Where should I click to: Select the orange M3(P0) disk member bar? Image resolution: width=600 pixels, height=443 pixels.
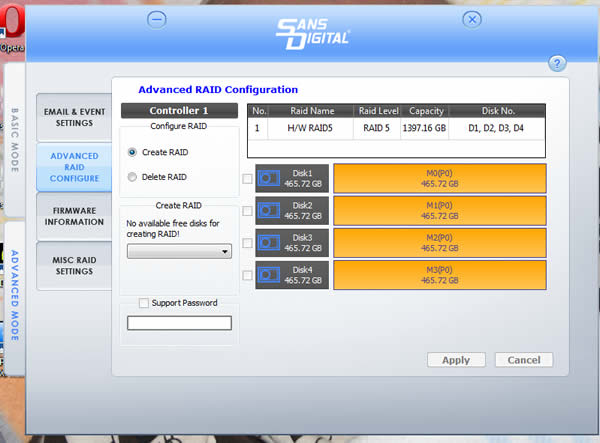pos(440,275)
